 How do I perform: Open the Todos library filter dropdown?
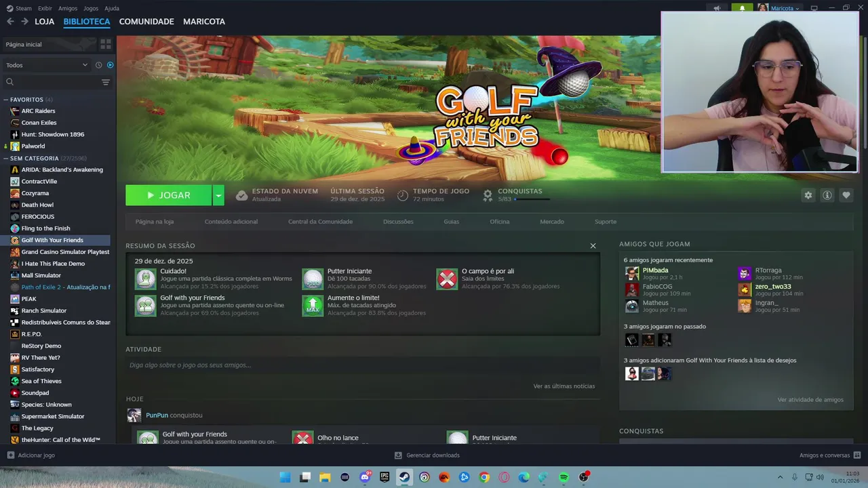coord(47,65)
